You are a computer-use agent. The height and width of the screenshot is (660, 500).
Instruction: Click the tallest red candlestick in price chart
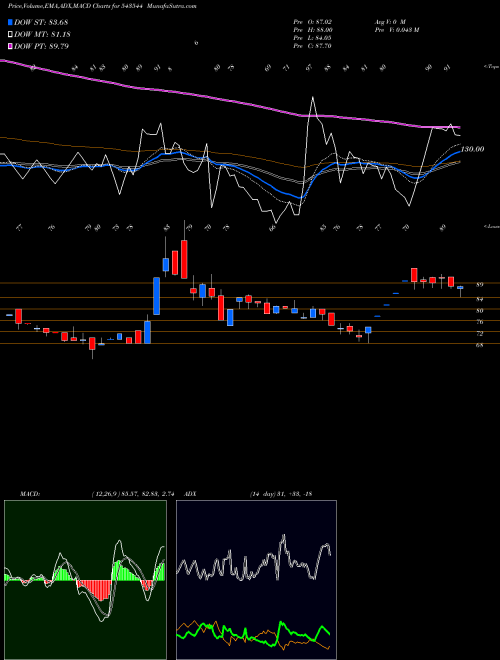point(184,259)
